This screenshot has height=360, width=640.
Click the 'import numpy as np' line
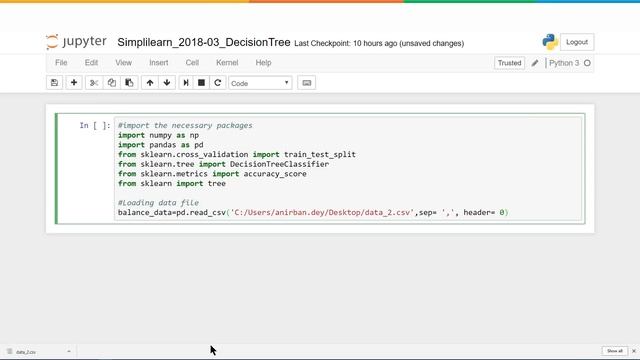(158, 135)
